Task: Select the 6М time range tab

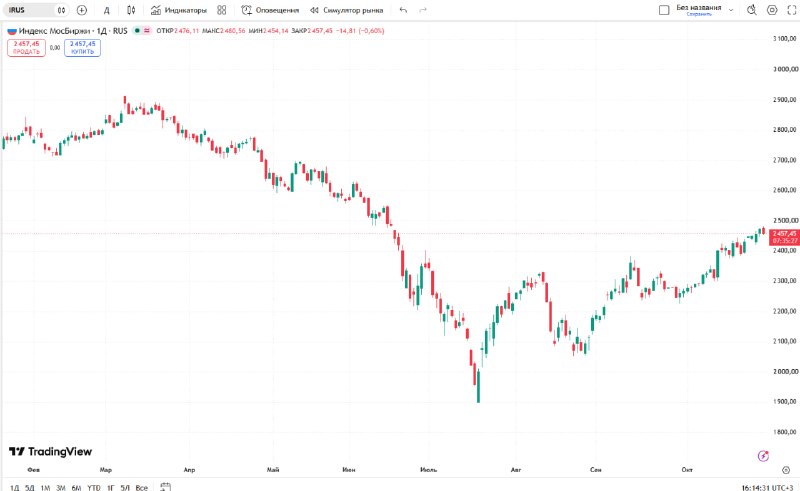Action: point(76,487)
